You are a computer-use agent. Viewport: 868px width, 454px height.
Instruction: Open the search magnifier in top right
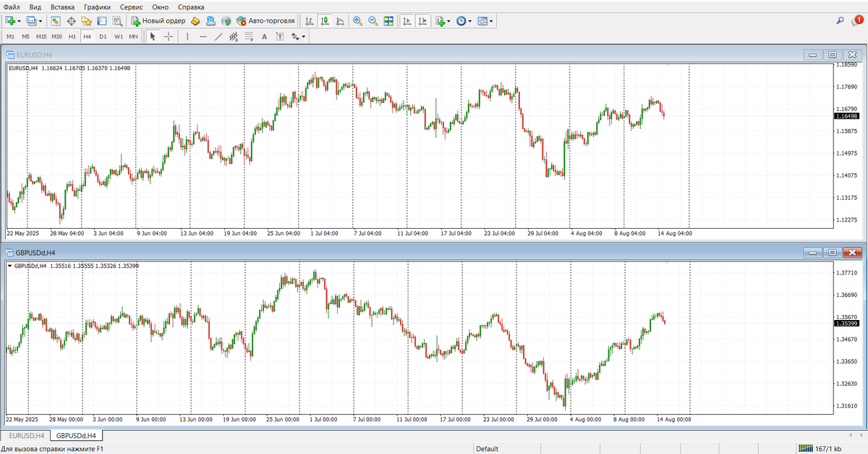coord(840,21)
